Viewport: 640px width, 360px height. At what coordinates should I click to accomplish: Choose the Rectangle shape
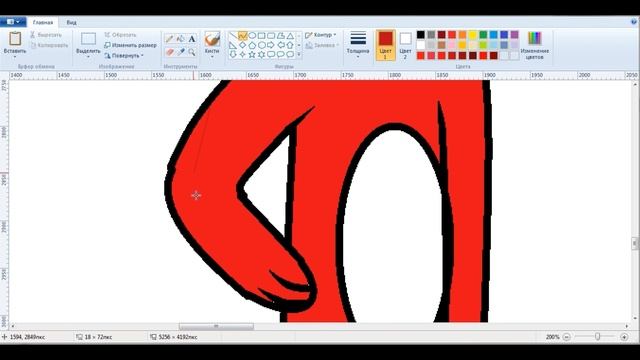tap(261, 36)
